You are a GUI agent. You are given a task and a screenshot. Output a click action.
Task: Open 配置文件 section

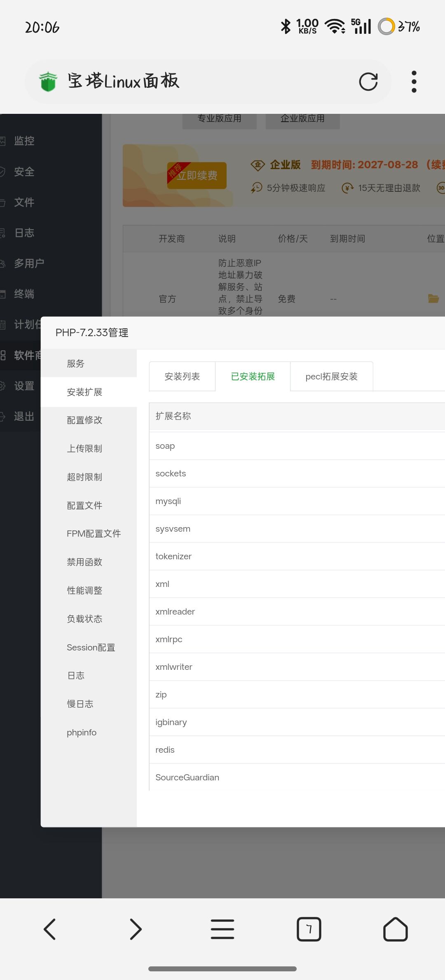(89, 505)
